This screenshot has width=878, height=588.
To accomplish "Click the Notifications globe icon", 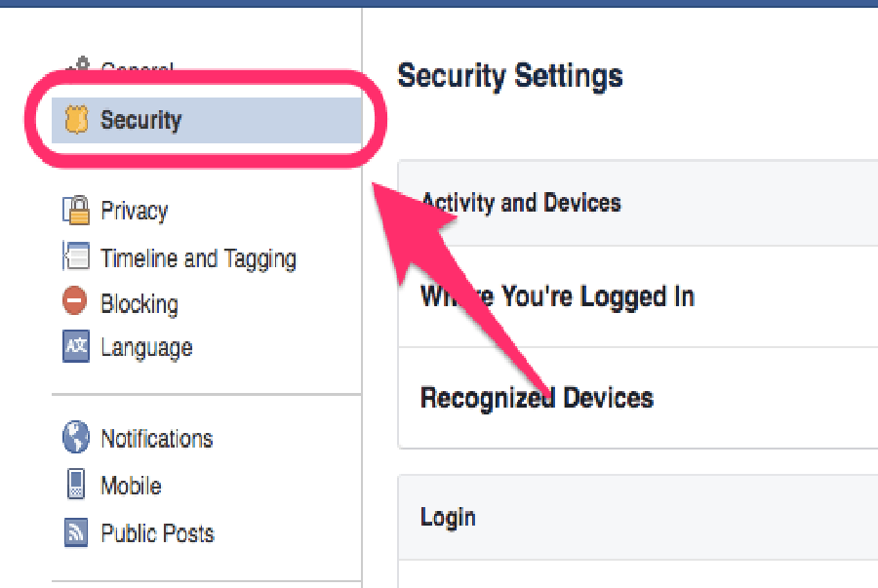I will (x=76, y=438).
